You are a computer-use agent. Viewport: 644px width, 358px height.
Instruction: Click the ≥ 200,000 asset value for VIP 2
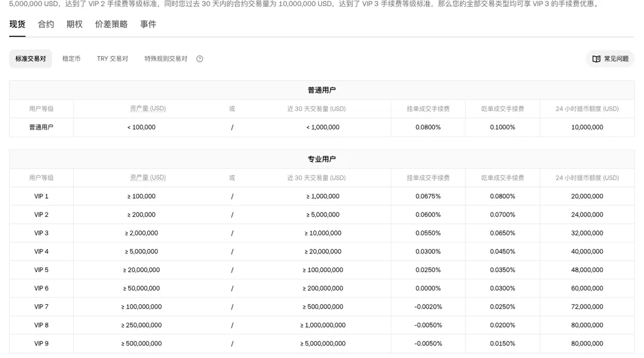tap(141, 214)
